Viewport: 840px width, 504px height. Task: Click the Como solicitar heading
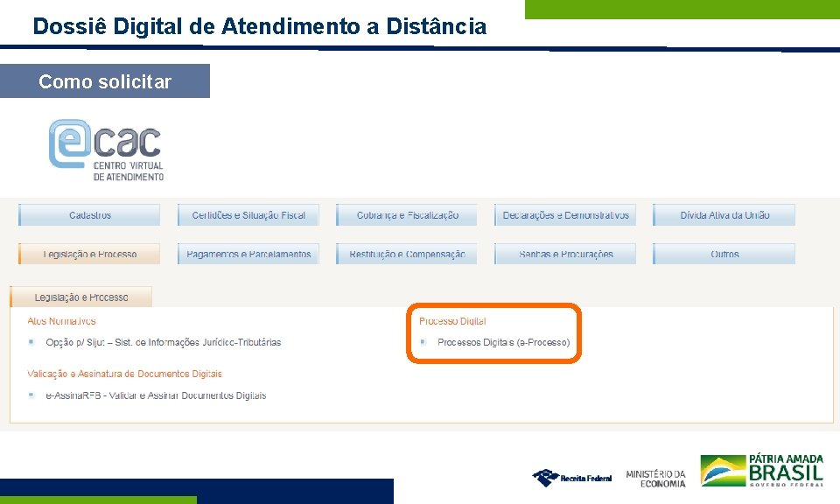(105, 81)
